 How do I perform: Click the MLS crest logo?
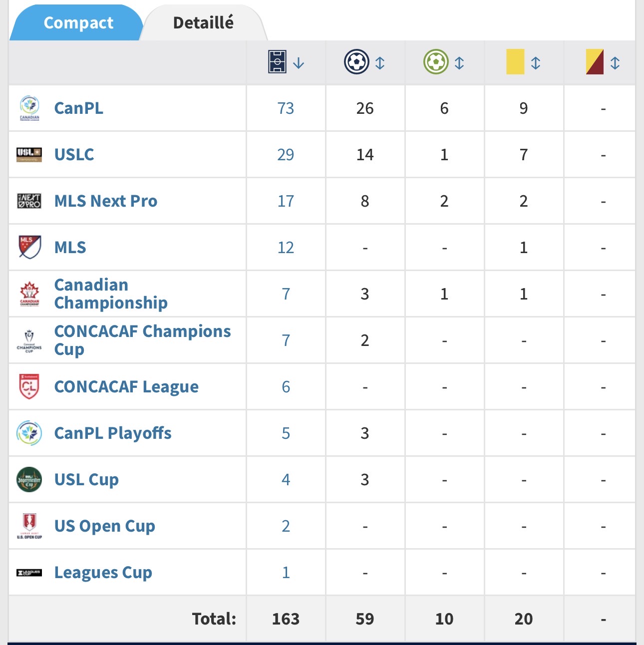pyautogui.click(x=29, y=247)
